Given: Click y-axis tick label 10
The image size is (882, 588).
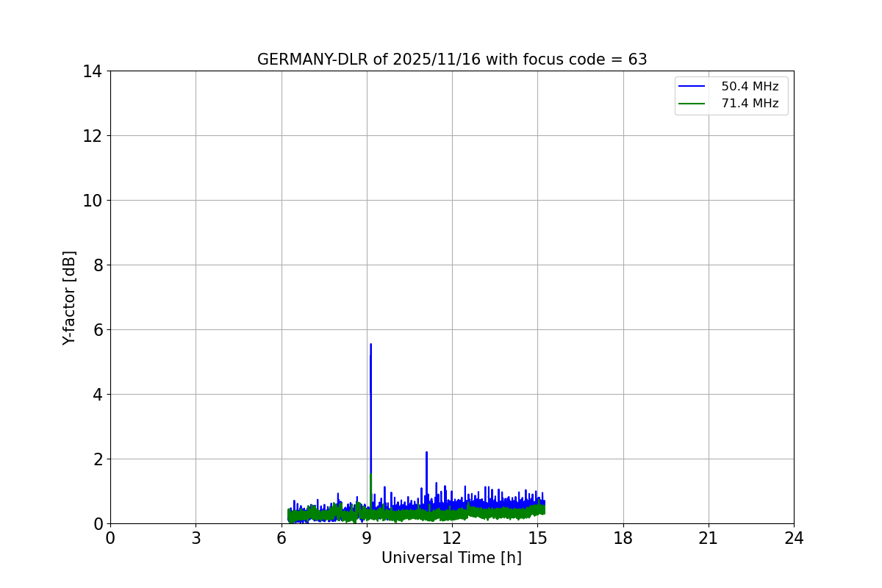Looking at the screenshot, I should [x=93, y=201].
